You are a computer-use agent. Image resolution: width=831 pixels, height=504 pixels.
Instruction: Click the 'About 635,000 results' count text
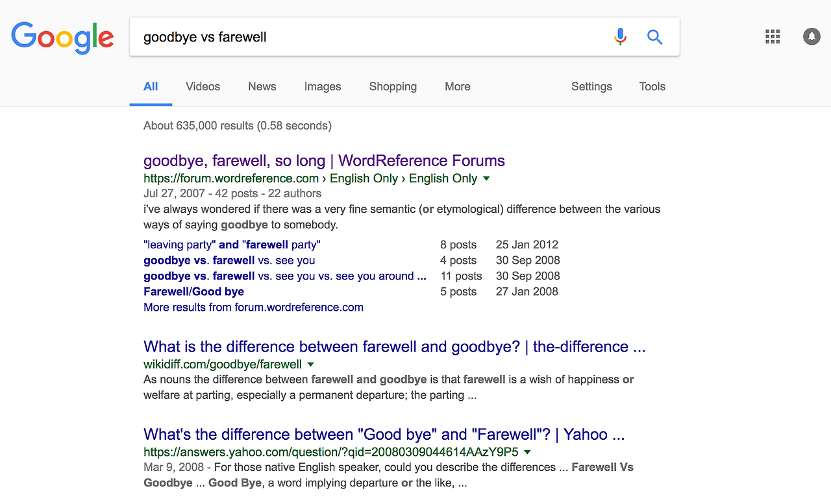click(x=238, y=125)
